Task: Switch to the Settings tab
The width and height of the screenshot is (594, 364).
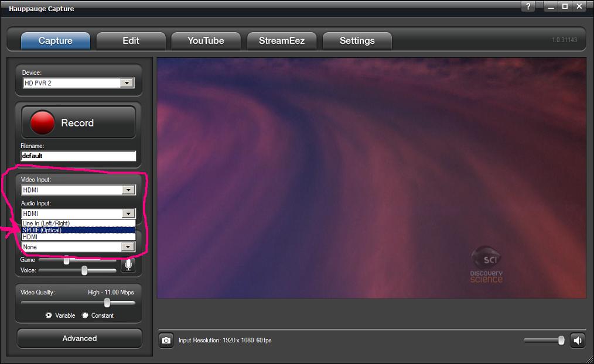Action: pyautogui.click(x=357, y=41)
